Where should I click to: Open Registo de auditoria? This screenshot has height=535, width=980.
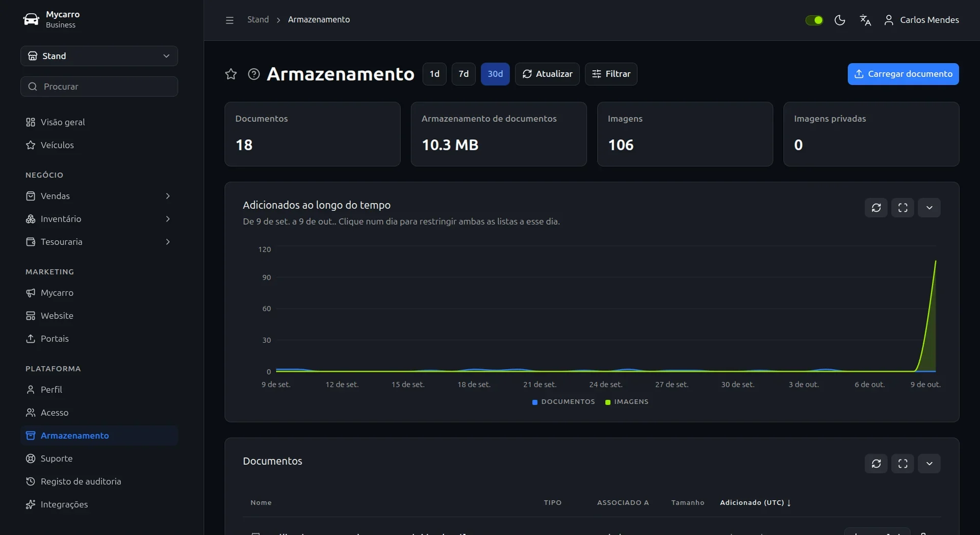(x=99, y=481)
